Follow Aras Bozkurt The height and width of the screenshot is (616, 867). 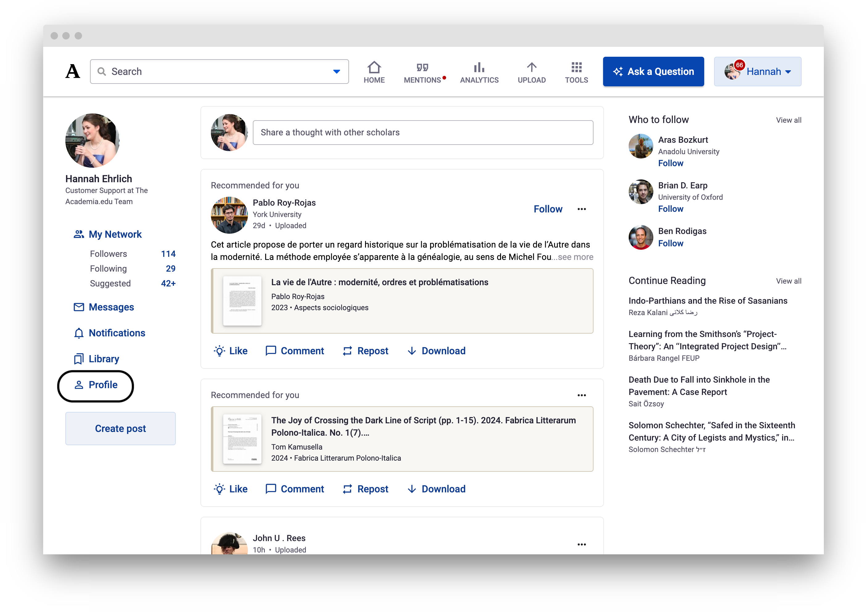[671, 163]
